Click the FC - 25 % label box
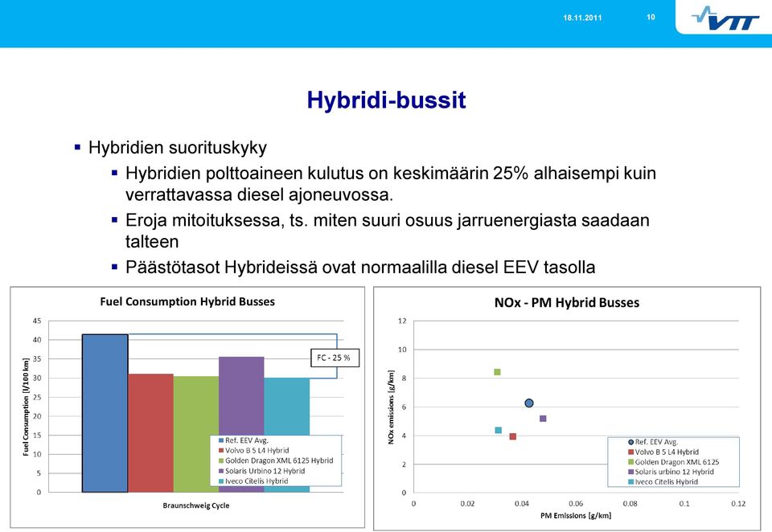Screen dimensions: 772x532 click(x=335, y=358)
